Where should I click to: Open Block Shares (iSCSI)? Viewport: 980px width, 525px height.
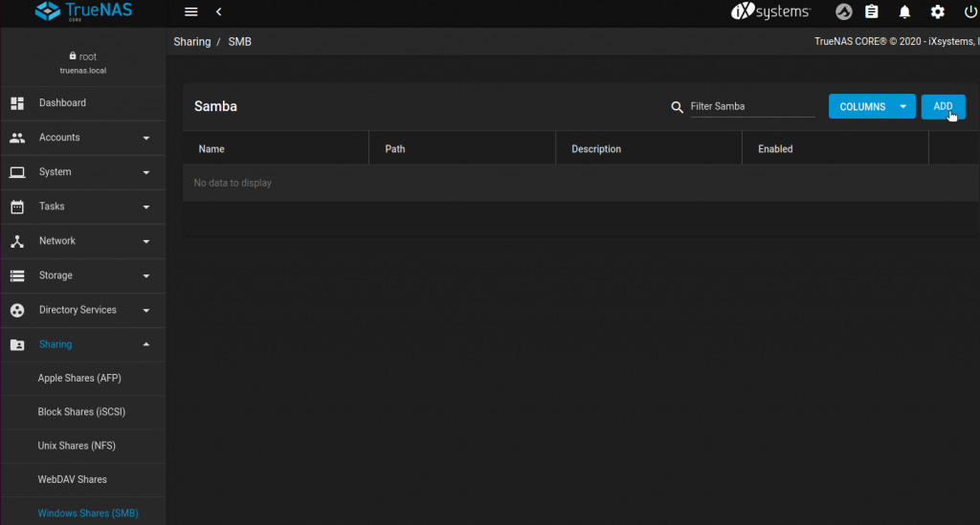83,412
